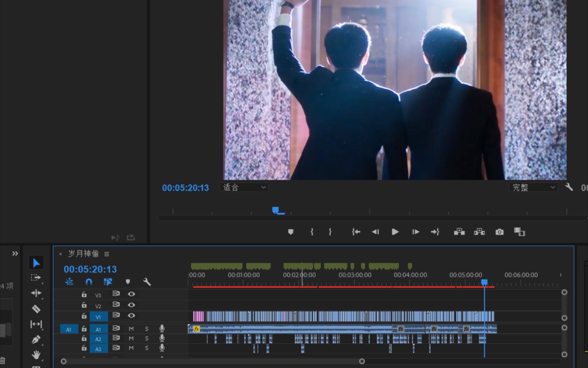
Task: Select the Razor tool
Action: (x=36, y=309)
